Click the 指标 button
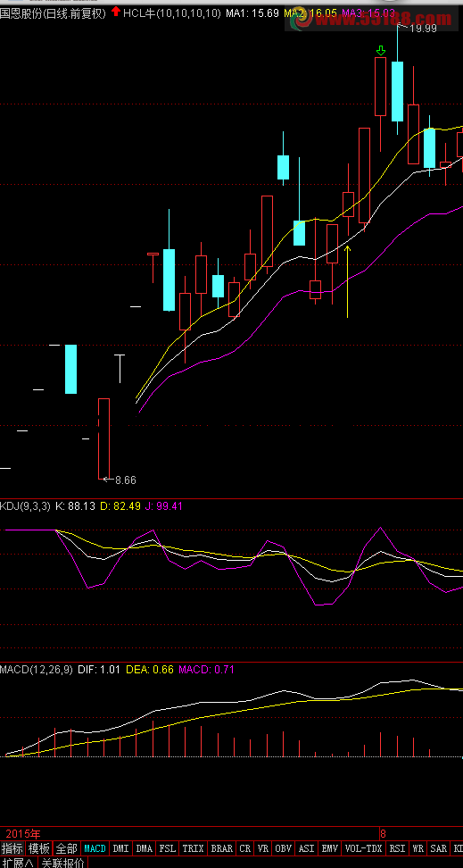The width and height of the screenshot is (463, 868). click(x=12, y=848)
